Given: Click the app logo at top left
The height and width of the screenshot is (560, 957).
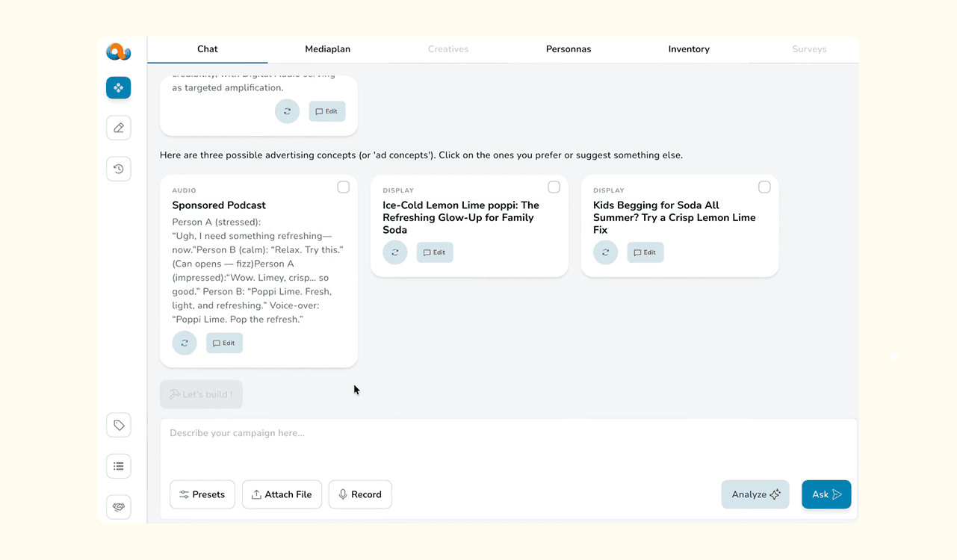Looking at the screenshot, I should click(x=118, y=52).
